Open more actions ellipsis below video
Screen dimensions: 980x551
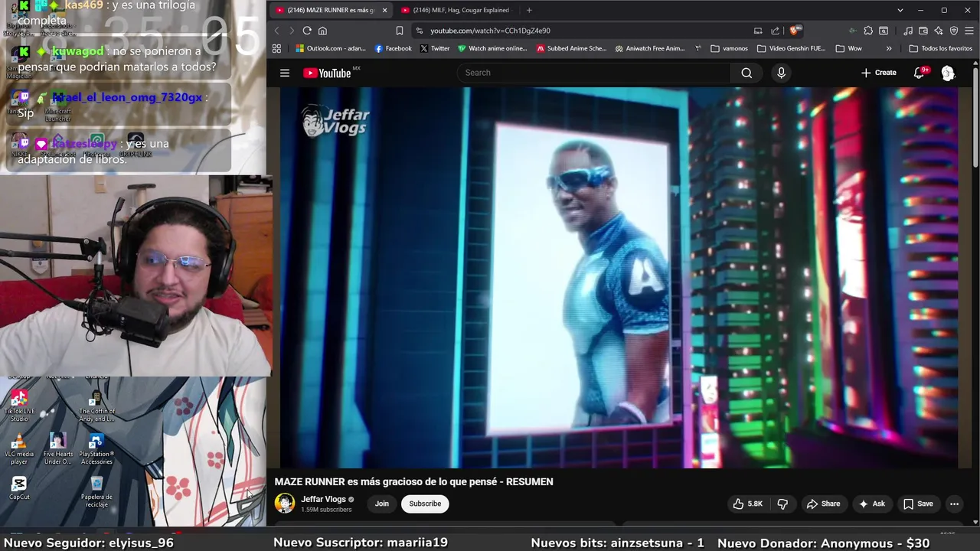point(954,504)
